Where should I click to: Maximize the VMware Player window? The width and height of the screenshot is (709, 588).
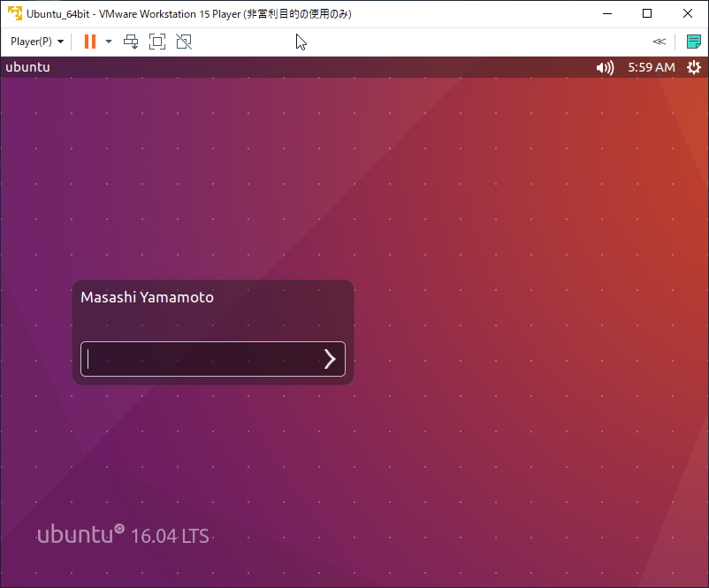pos(647,13)
